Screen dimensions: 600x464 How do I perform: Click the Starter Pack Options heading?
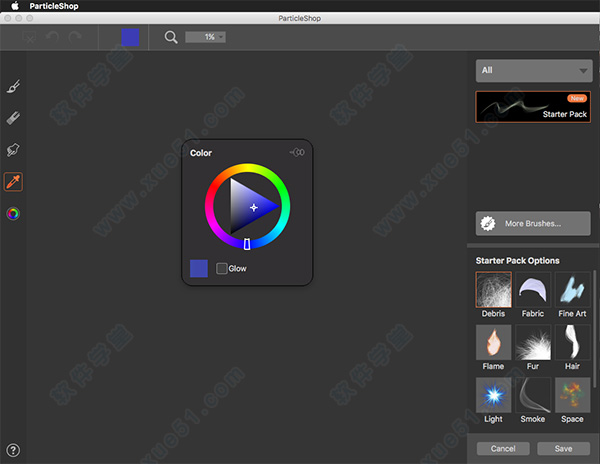[517, 260]
